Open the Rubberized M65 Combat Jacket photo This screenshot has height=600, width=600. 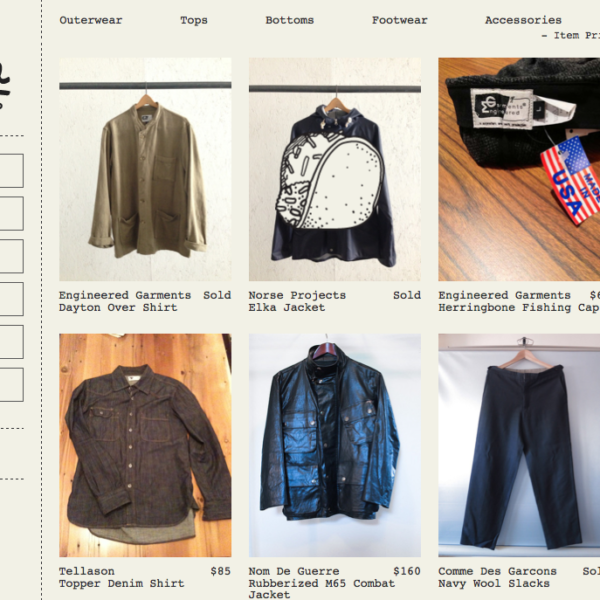[x=335, y=445]
